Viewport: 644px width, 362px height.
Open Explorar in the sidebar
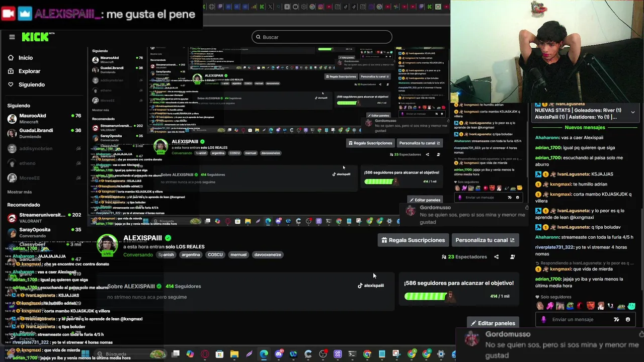(29, 71)
